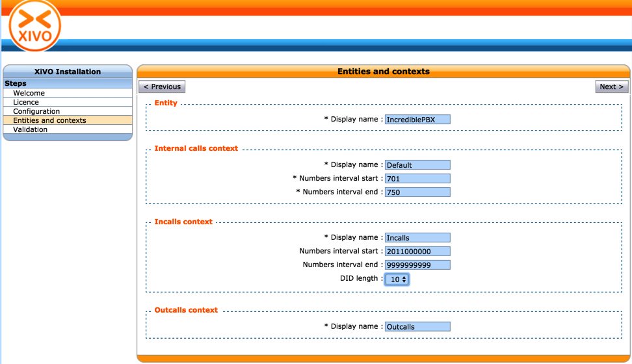
Task: Click the XiVO logo
Action: click(x=35, y=25)
